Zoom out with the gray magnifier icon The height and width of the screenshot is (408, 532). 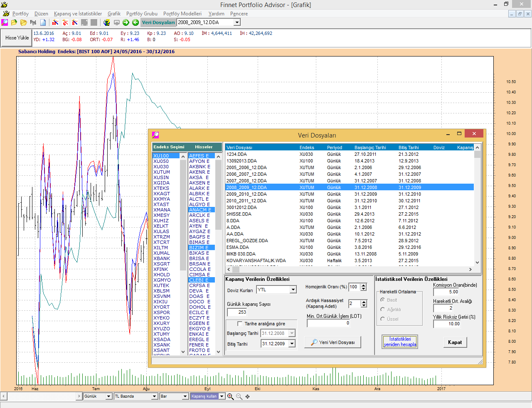(239, 396)
